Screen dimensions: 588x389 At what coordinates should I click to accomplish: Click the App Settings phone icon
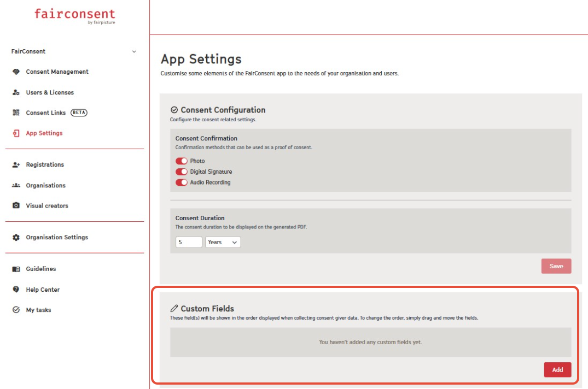(x=16, y=133)
